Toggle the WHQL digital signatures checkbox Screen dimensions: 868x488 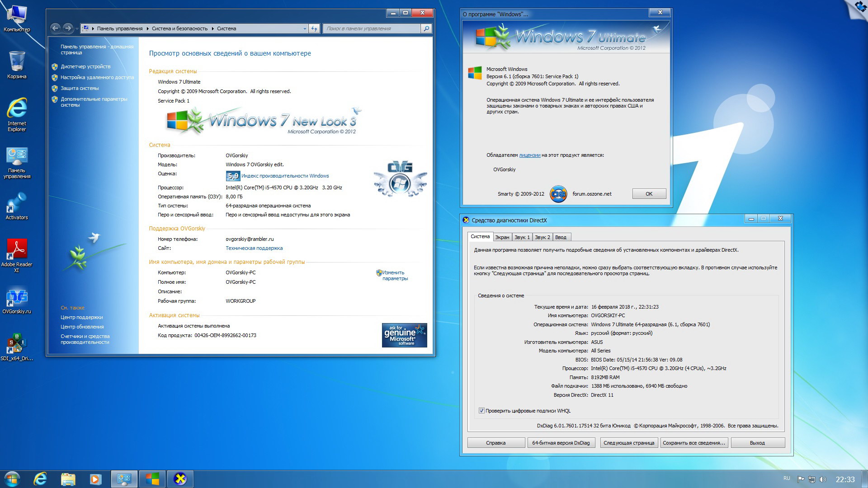[481, 411]
